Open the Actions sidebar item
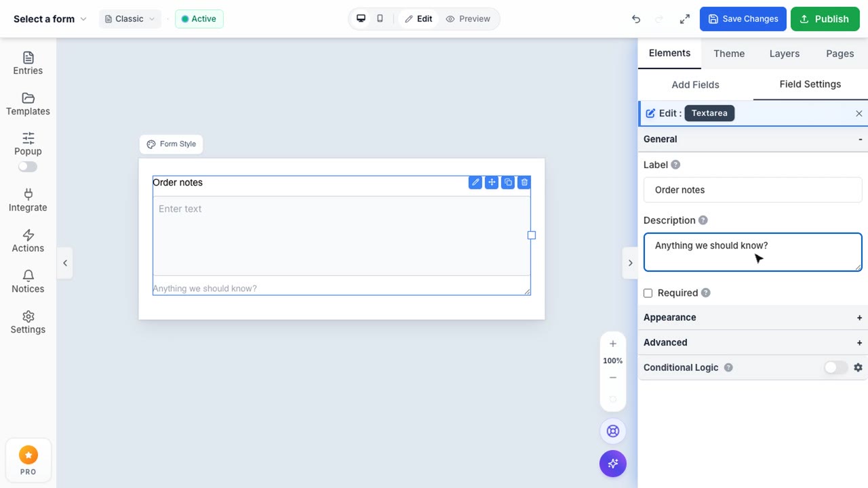Viewport: 868px width, 488px height. point(28,241)
